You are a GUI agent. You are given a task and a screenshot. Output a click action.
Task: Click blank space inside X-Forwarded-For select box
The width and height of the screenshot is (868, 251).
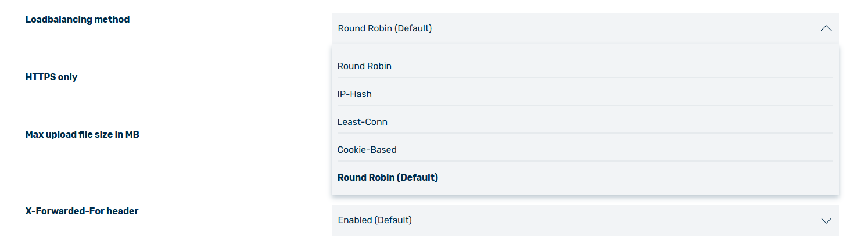click(x=610, y=220)
